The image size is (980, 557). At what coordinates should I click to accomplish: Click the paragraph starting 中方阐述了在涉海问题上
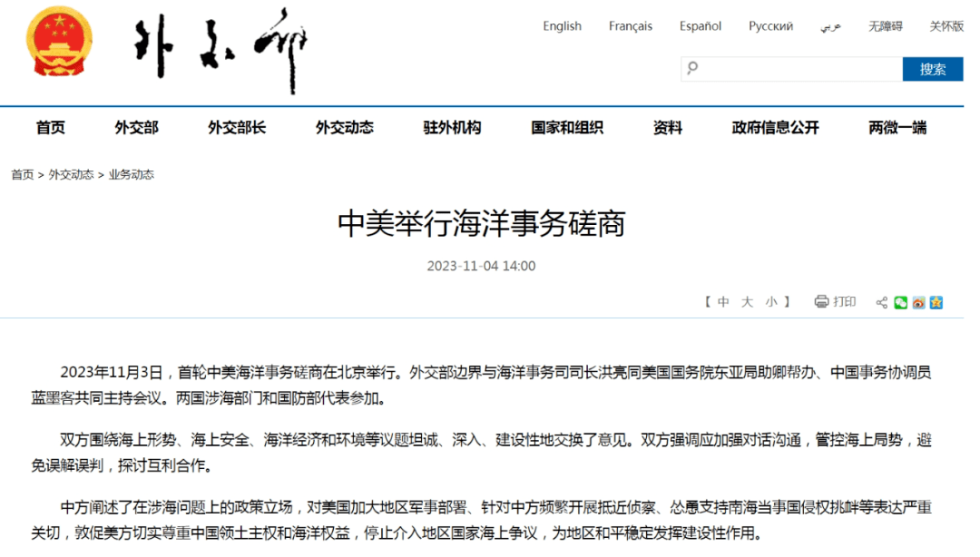481,520
